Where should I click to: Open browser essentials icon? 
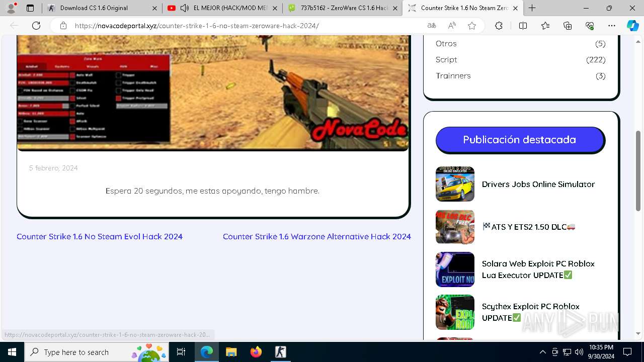(x=590, y=26)
